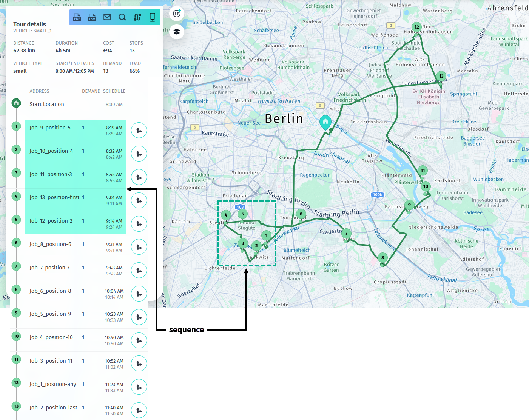
Task: Select map stop marker 10 near Karlshorst
Action: (x=426, y=186)
